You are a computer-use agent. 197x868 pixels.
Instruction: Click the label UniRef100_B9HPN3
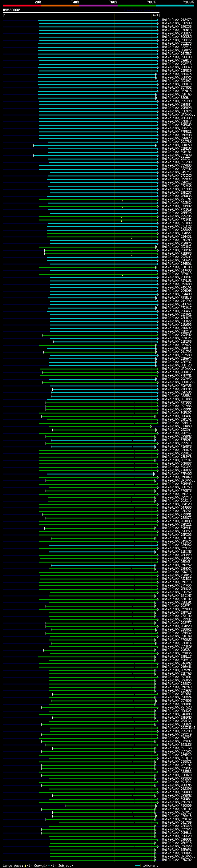click(177, 484)
